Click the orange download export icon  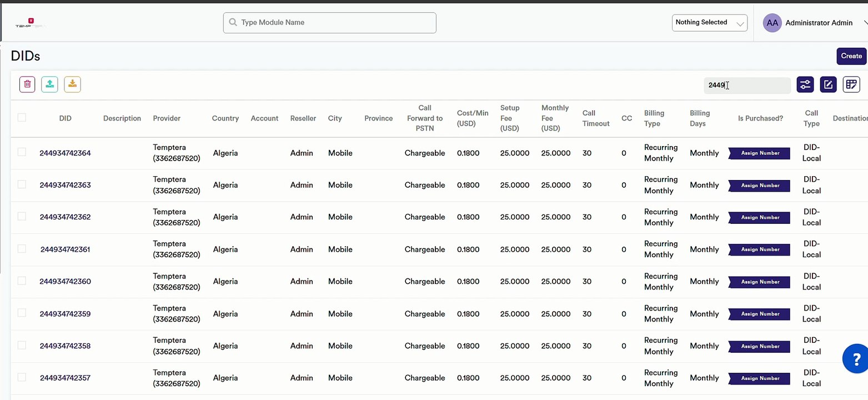[72, 84]
